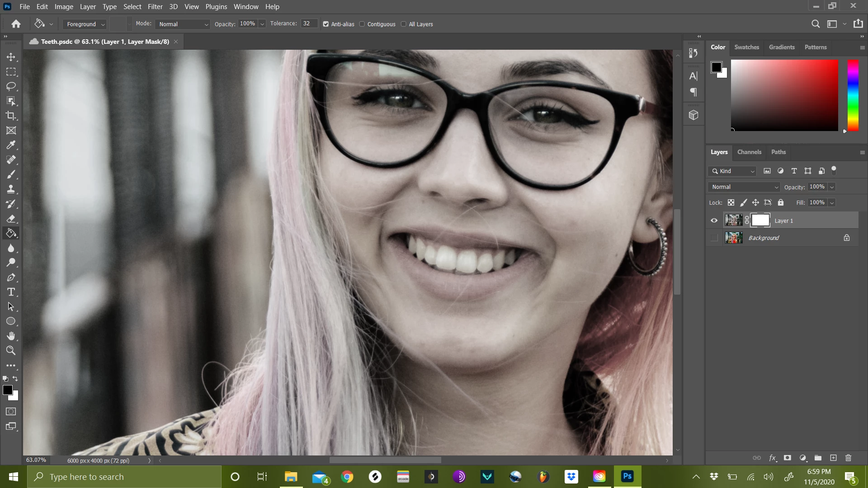Image resolution: width=868 pixels, height=488 pixels.
Task: Enable the All Layers checkbox
Action: click(404, 24)
